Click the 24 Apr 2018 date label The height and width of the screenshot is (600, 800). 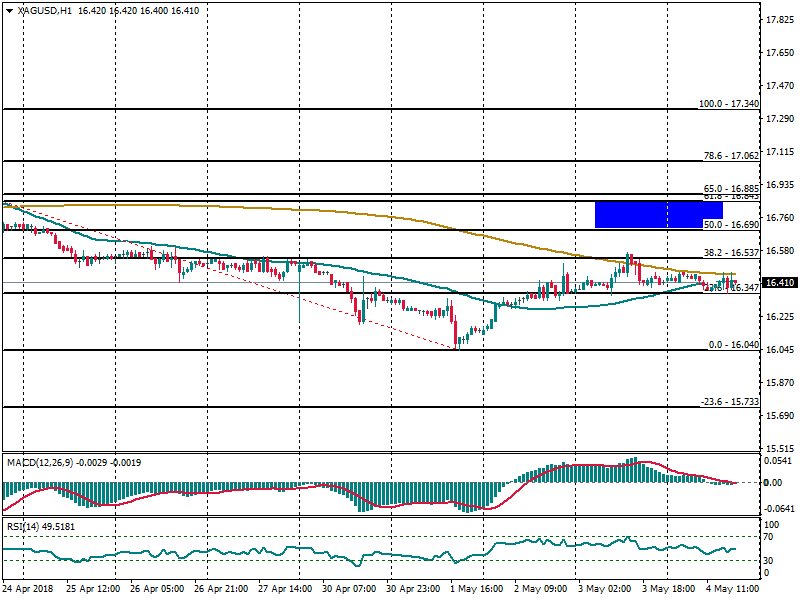pyautogui.click(x=30, y=591)
